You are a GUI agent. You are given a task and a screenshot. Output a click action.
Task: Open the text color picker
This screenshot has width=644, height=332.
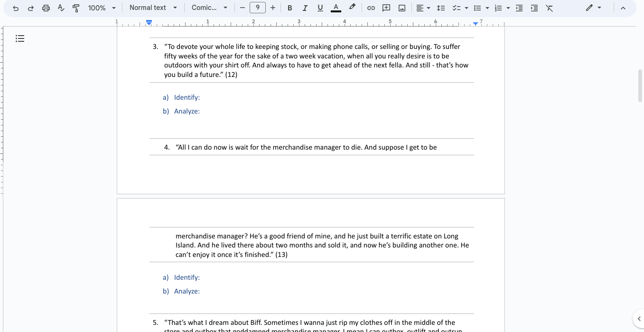pos(336,8)
